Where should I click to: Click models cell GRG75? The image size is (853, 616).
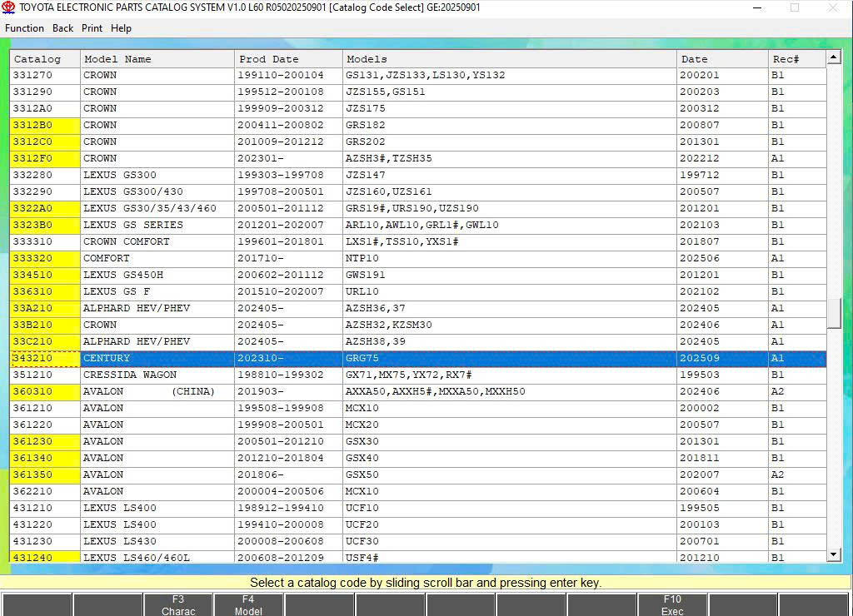click(509, 358)
